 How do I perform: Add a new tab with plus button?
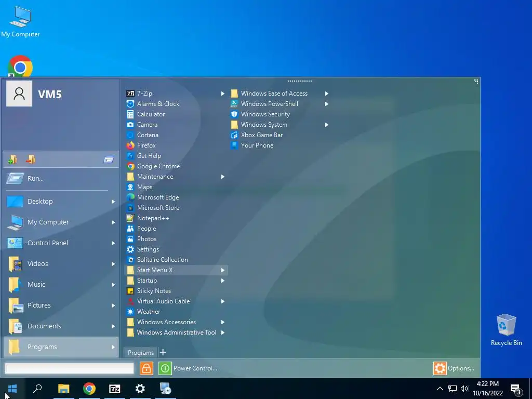pyautogui.click(x=163, y=352)
